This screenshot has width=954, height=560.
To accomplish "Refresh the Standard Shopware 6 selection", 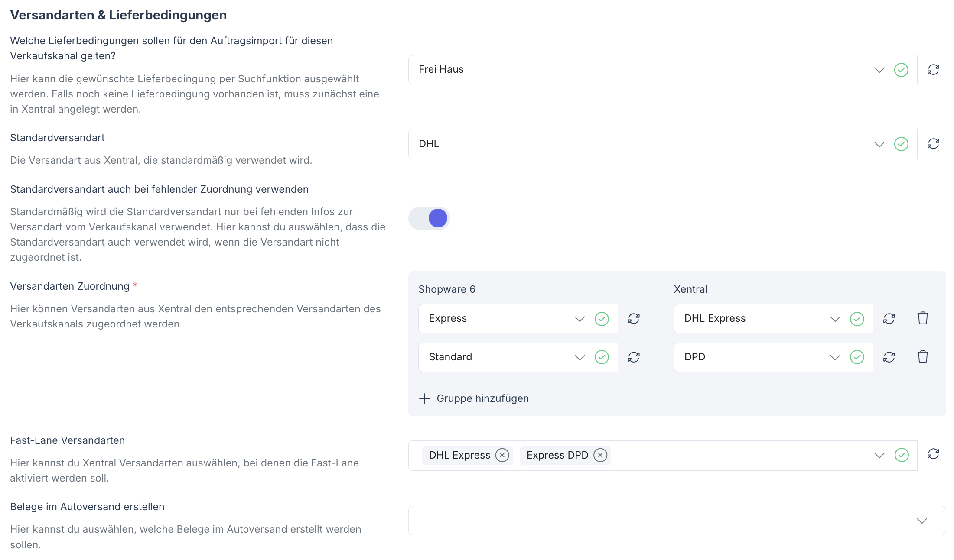I will point(633,357).
